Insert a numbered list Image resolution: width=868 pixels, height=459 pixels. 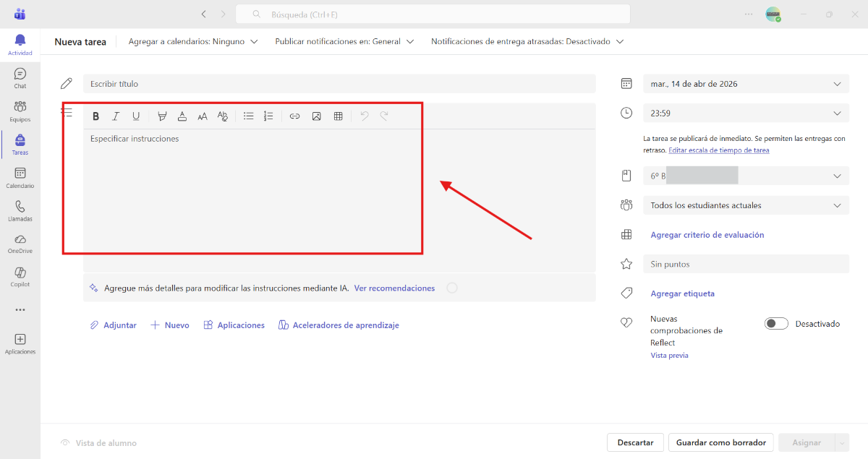268,116
